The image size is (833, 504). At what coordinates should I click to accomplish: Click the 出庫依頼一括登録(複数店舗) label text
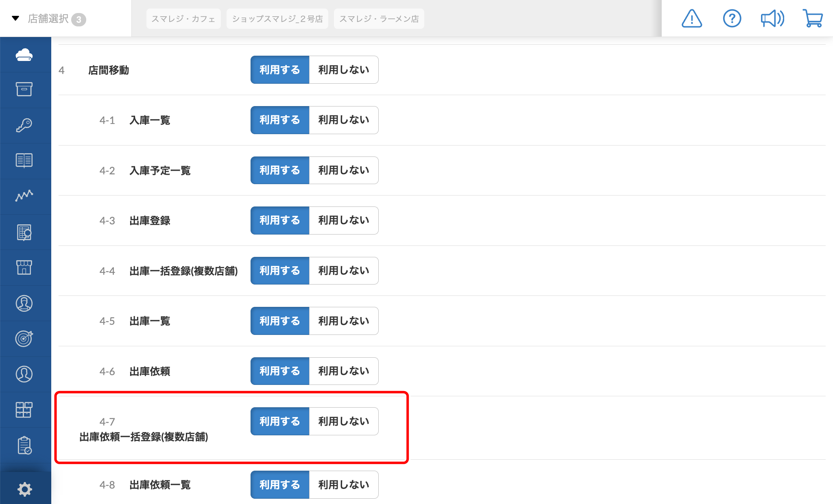click(144, 437)
